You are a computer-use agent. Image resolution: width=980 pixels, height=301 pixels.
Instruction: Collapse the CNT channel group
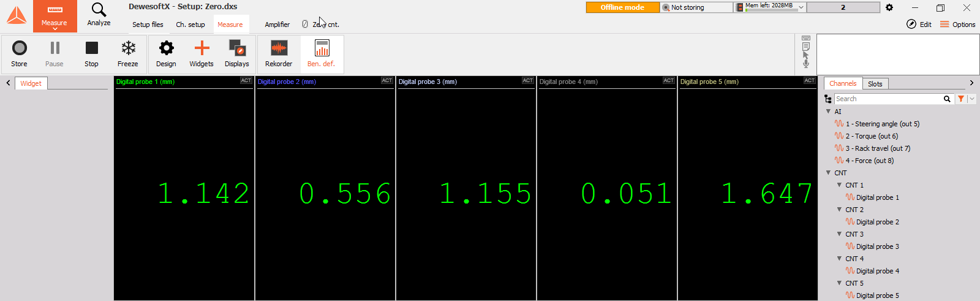pos(828,173)
